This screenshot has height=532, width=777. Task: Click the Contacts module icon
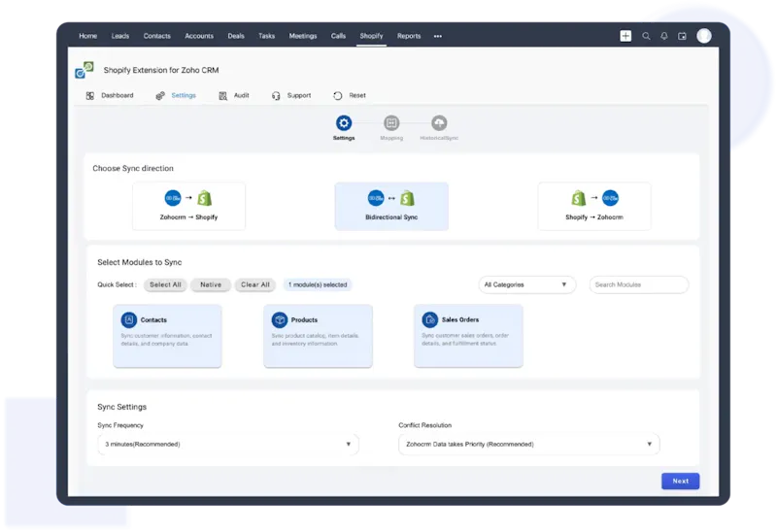tap(129, 320)
